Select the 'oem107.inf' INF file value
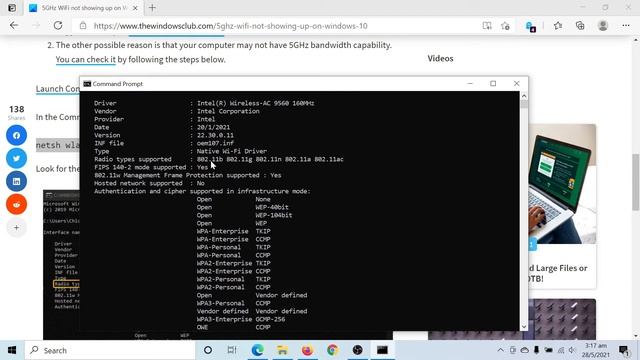This screenshot has height=360, width=640. pyautogui.click(x=215, y=143)
